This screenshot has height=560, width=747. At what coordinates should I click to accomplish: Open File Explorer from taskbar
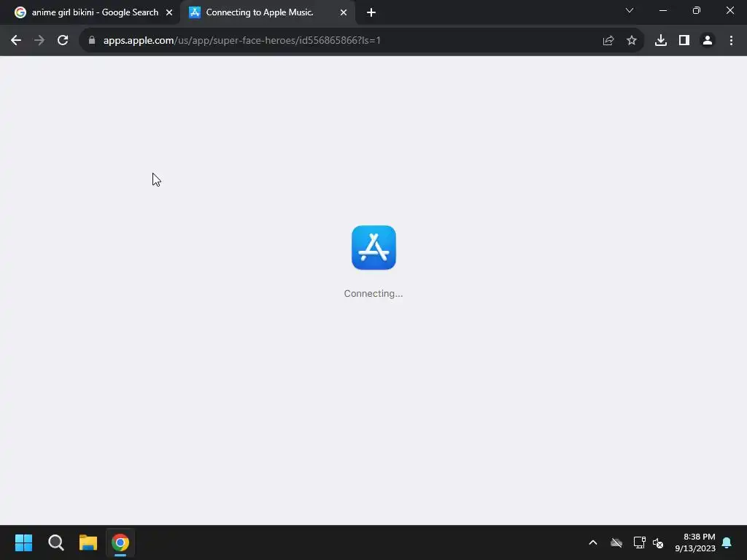[88, 542]
